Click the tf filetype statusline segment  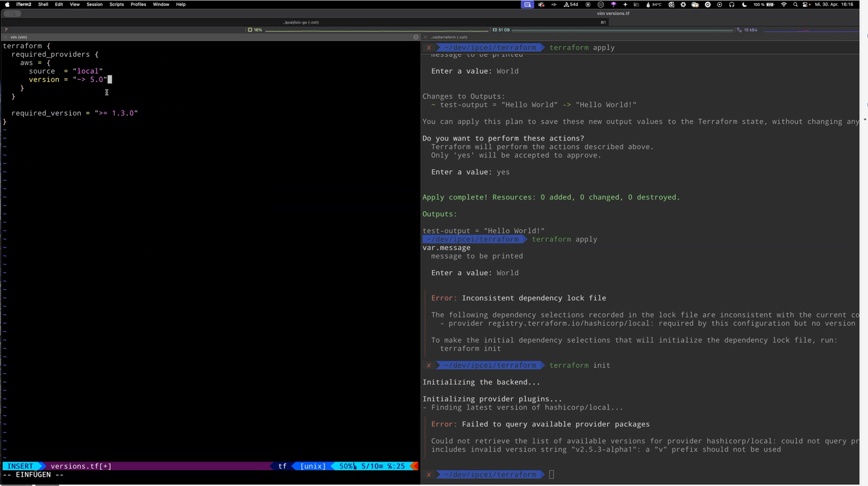[x=282, y=466]
